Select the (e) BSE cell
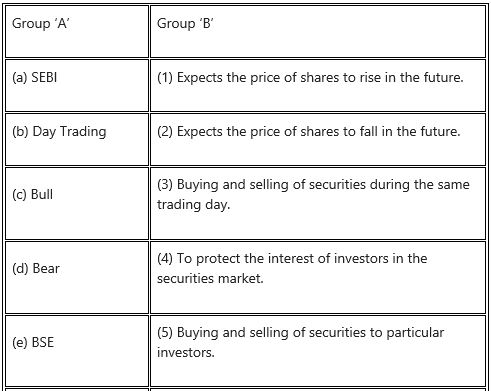The width and height of the screenshot is (491, 391). click(77, 351)
